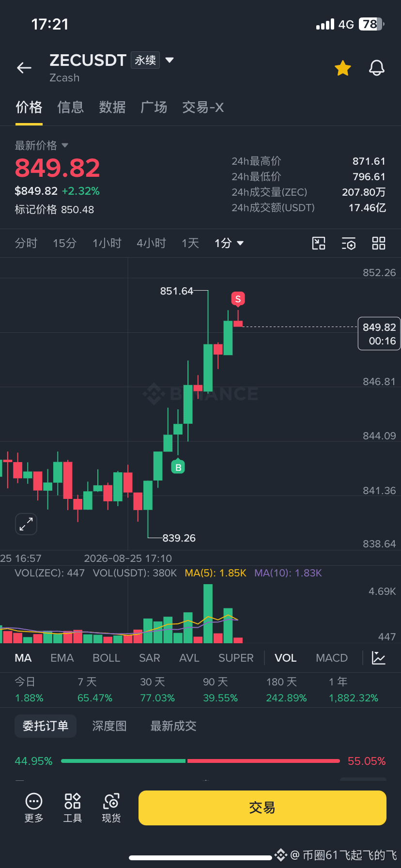The width and height of the screenshot is (401, 868).
Task: Tap the 180 天 242.89% performance entry
Action: [x=286, y=690]
